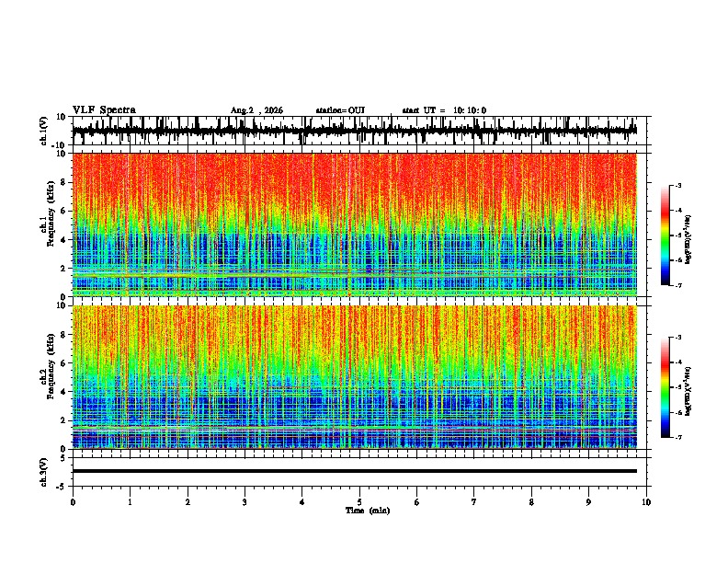Select the ch.2 spectrogram color bar

[665, 387]
